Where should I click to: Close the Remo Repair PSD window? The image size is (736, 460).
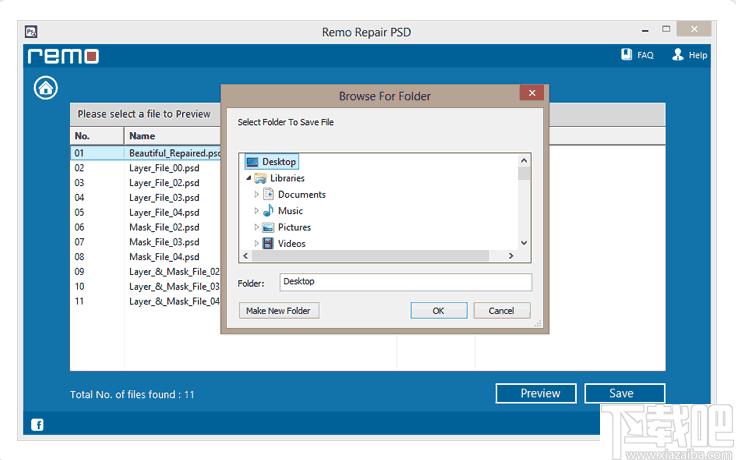(694, 29)
